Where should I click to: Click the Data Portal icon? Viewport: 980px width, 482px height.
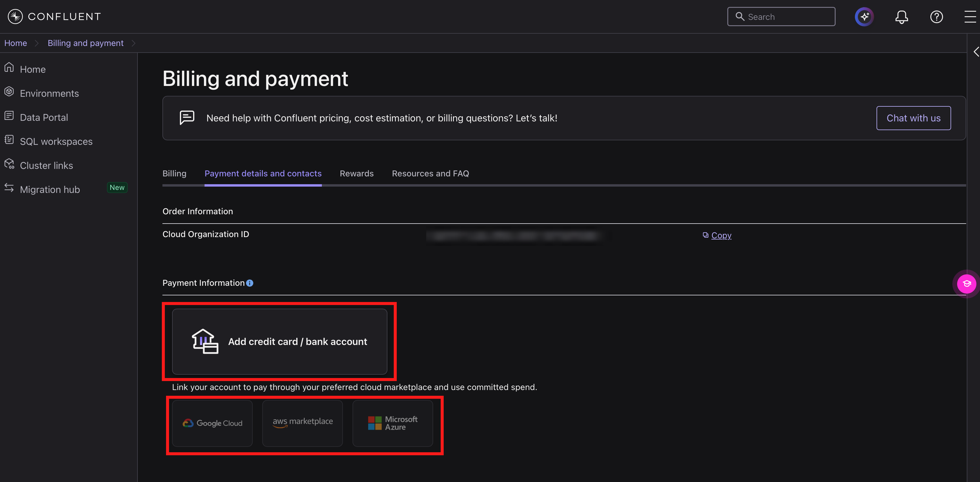9,116
